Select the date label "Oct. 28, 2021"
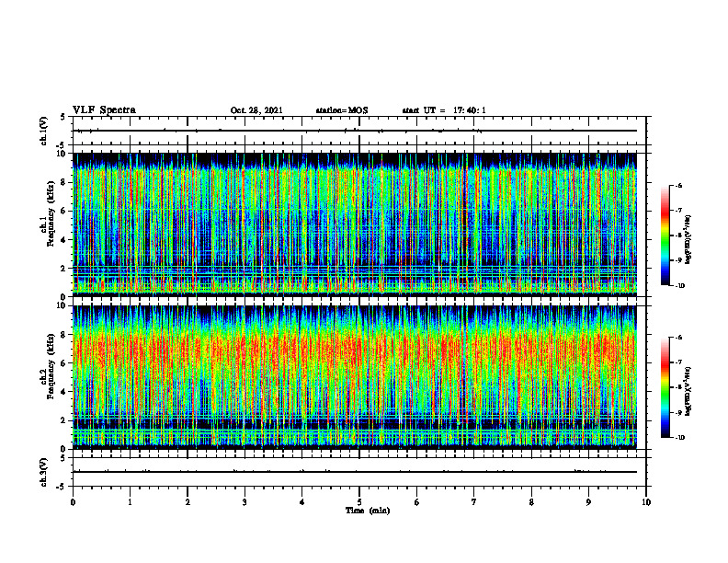 coord(256,110)
